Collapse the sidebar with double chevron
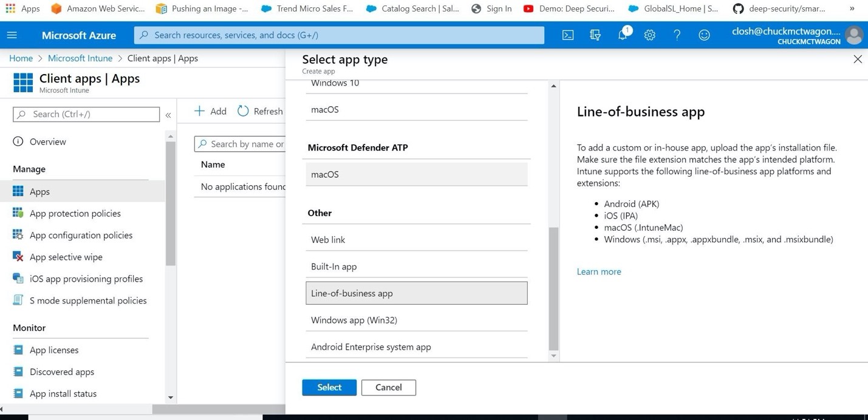 click(x=168, y=115)
